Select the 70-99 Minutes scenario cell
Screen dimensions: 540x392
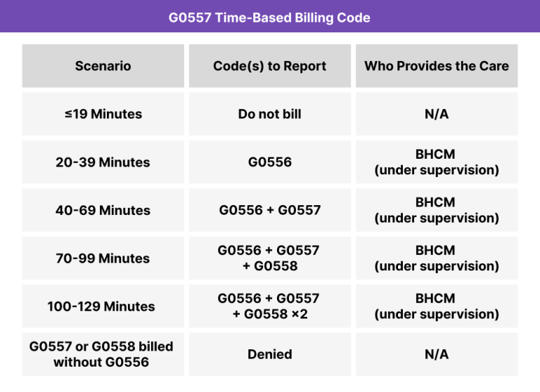pyautogui.click(x=103, y=258)
